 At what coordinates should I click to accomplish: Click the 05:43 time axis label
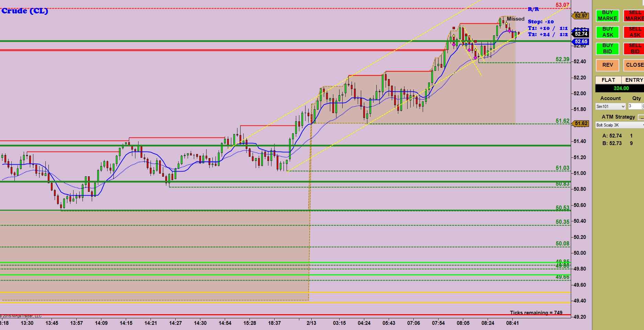pyautogui.click(x=389, y=323)
